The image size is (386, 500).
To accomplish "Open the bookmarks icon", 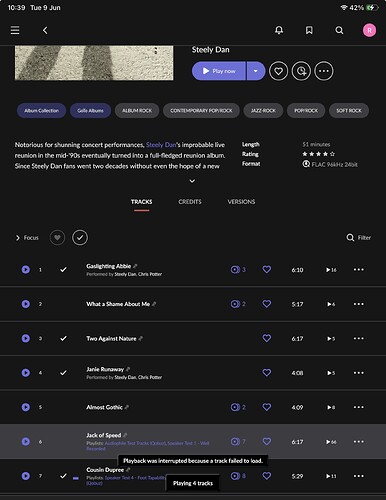I will (309, 30).
